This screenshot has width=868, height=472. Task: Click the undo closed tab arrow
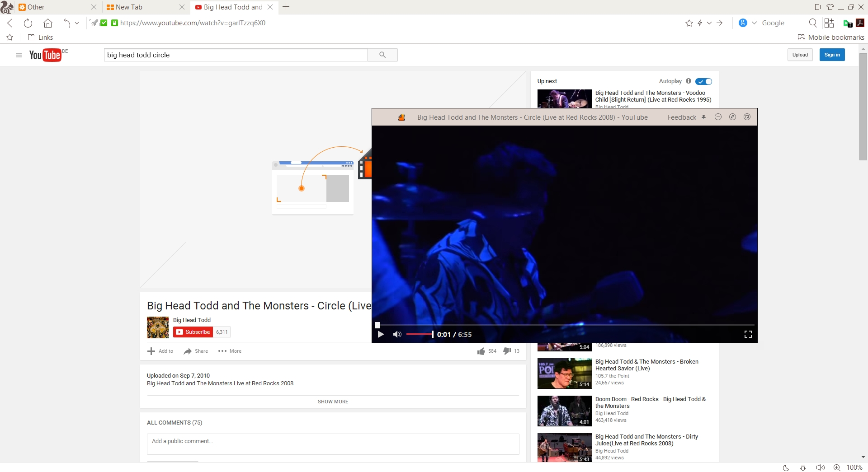(67, 23)
